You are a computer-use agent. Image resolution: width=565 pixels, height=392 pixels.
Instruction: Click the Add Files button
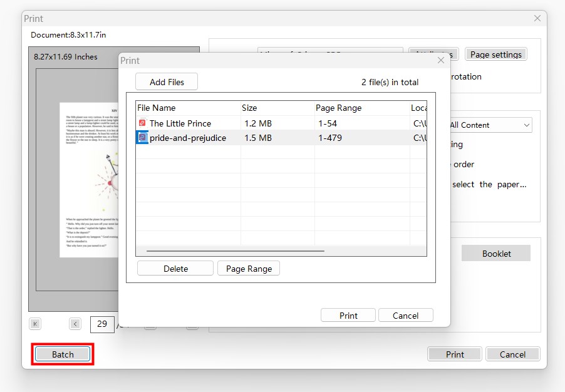pyautogui.click(x=167, y=82)
